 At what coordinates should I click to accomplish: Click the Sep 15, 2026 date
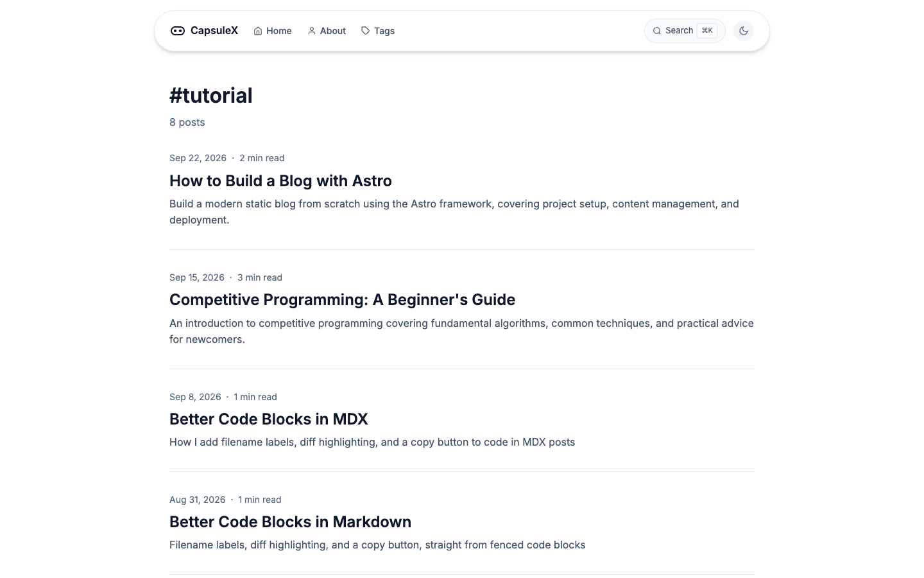click(197, 277)
